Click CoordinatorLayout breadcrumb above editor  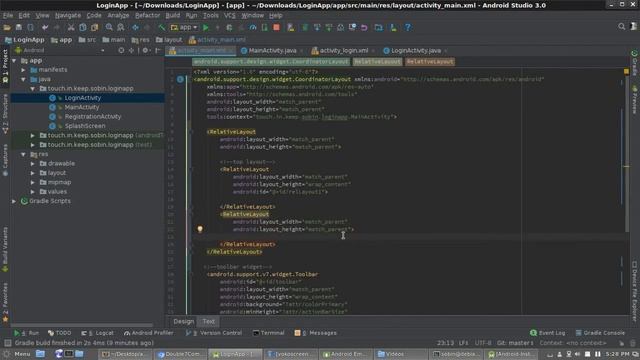coord(271,62)
